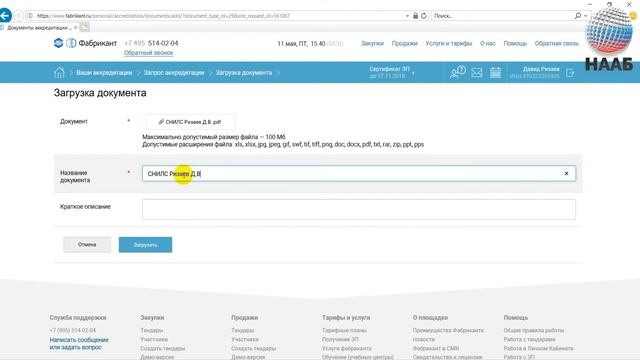Open the 'Обратная связь' menu item
The width and height of the screenshot is (640, 360).
click(x=557, y=43)
